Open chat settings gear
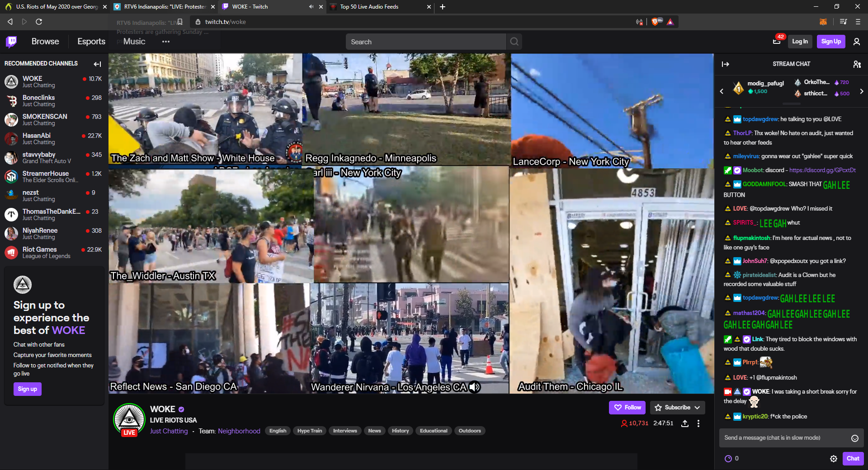Screen dimensions: 868x470 click(834, 459)
